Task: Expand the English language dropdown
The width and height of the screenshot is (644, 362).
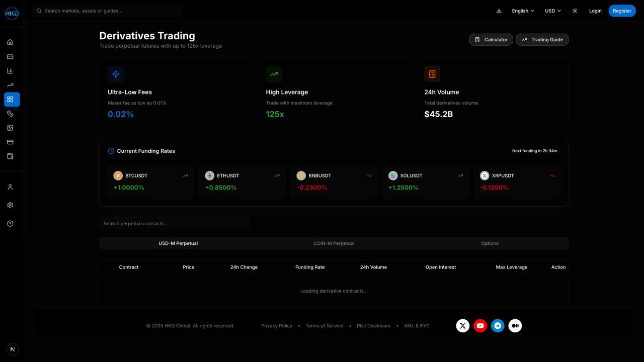Action: point(523,11)
